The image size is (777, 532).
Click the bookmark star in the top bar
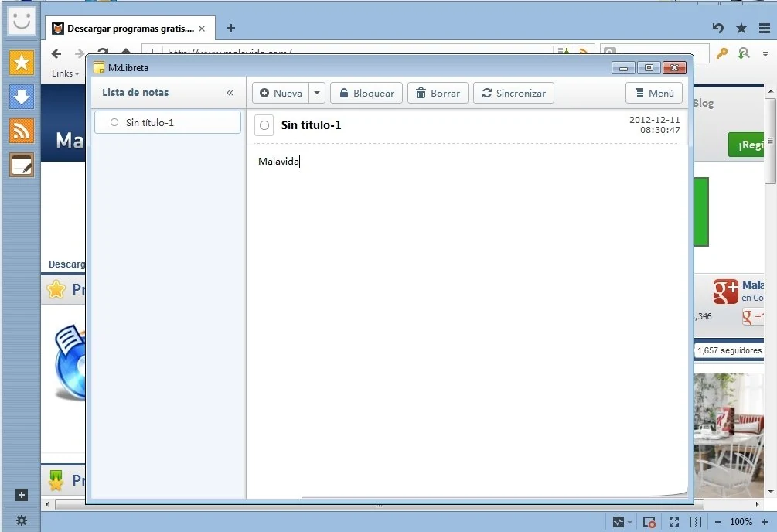click(x=741, y=29)
